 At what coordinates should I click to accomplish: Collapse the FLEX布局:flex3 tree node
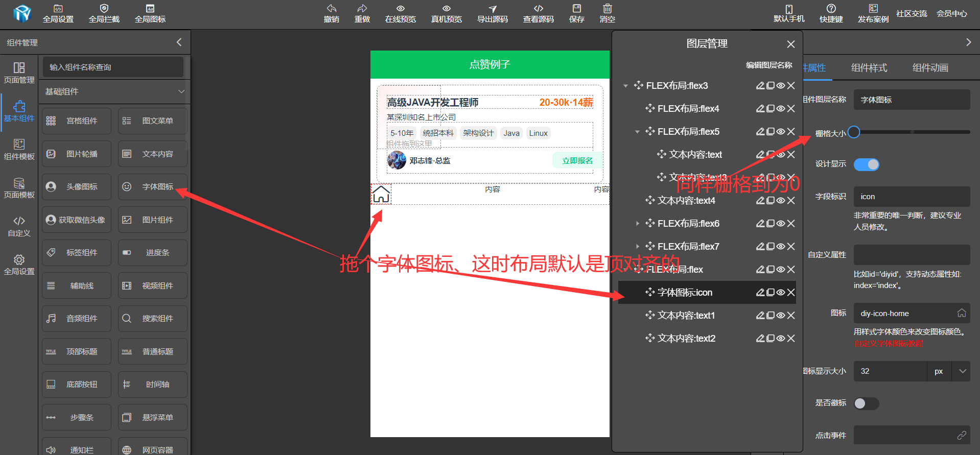click(625, 86)
